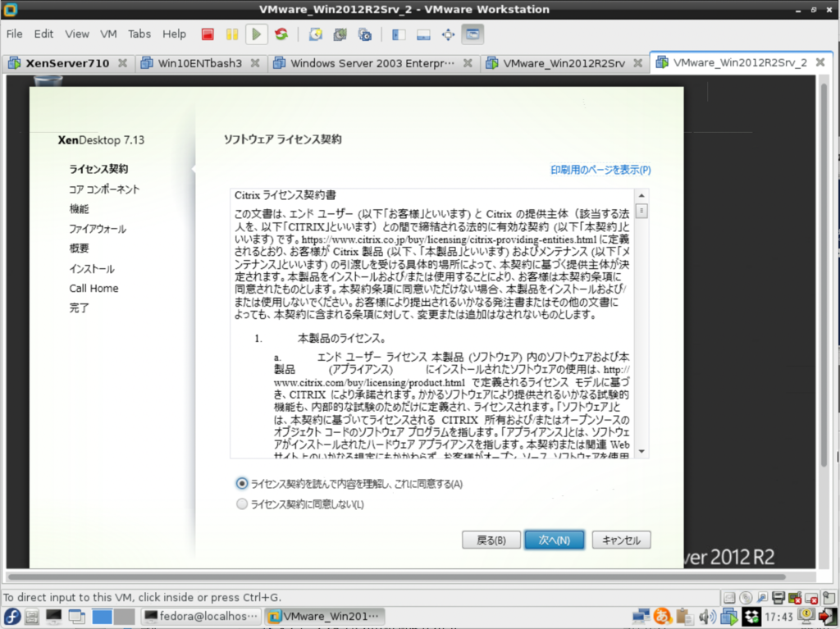Open the Help menu
The height and width of the screenshot is (629, 840).
pos(174,34)
